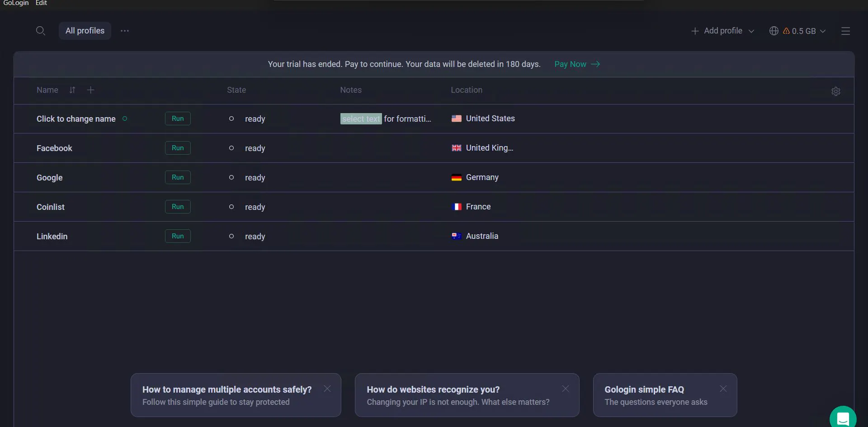The width and height of the screenshot is (868, 427).
Task: Run the Linkedin profile
Action: tap(178, 236)
